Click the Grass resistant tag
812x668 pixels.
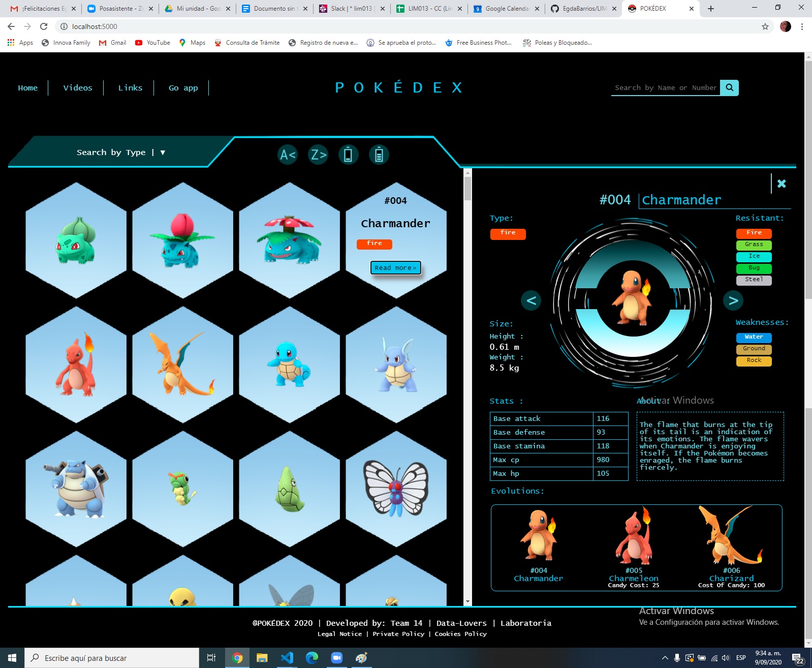coord(754,245)
